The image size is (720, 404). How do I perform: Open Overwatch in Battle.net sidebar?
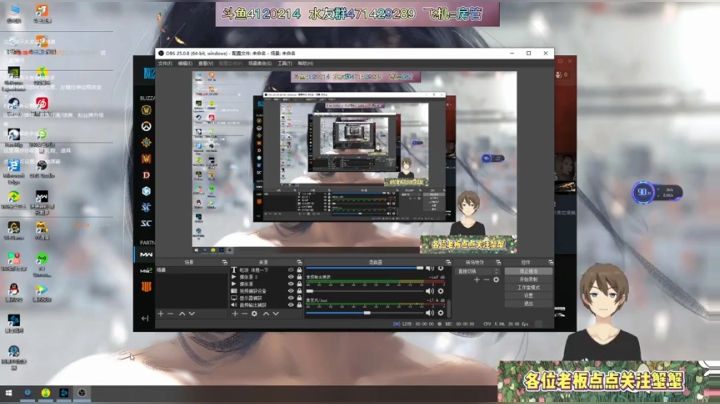[146, 126]
